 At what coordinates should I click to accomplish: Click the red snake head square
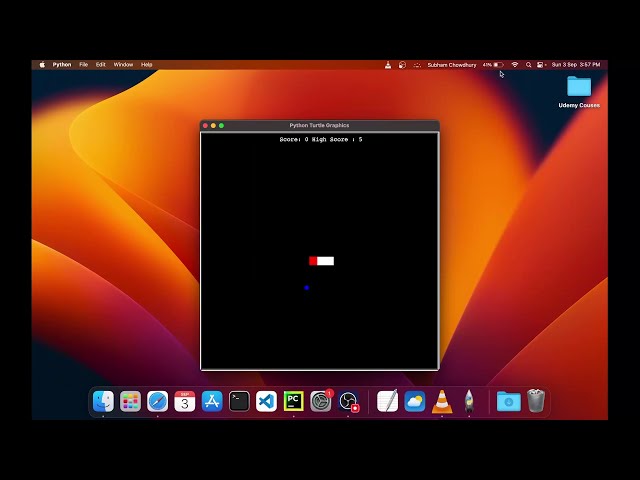313,261
